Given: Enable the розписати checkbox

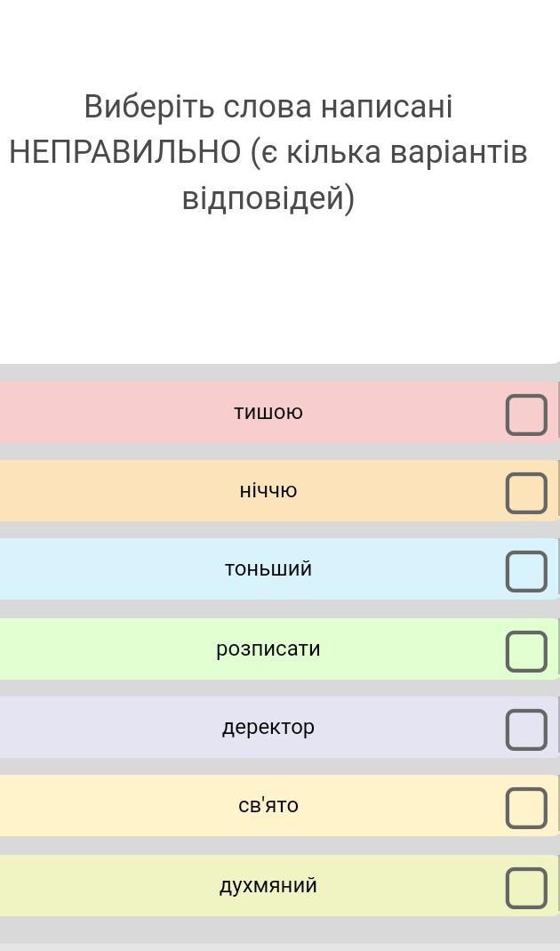Looking at the screenshot, I should tap(526, 651).
